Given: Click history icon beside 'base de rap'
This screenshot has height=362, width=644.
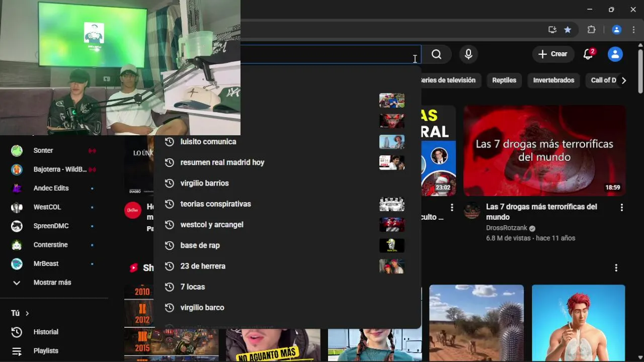Looking at the screenshot, I should tap(170, 245).
